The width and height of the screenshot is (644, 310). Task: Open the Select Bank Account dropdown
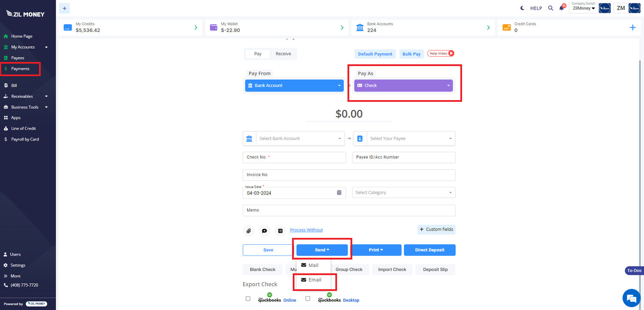[300, 138]
